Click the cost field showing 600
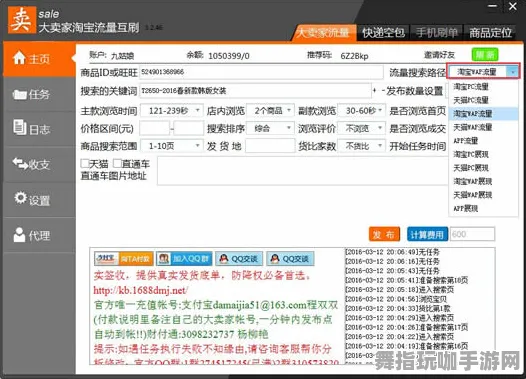 click(472, 234)
